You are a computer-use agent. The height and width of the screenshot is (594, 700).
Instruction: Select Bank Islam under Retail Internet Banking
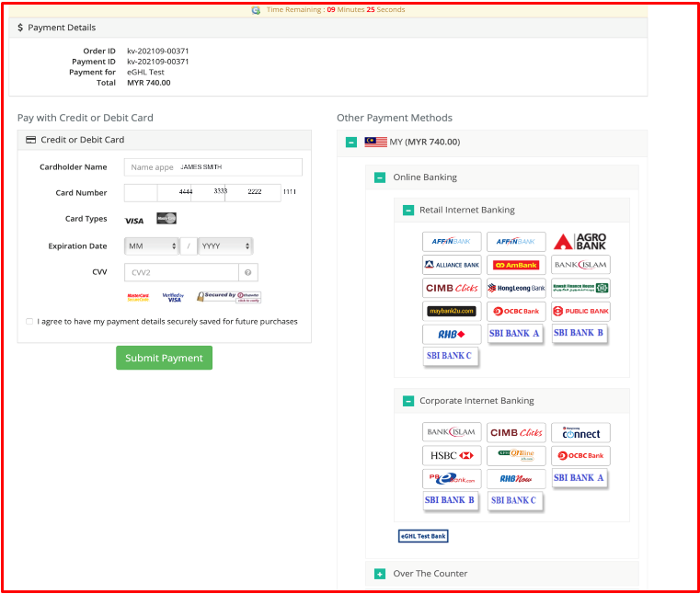tap(580, 265)
